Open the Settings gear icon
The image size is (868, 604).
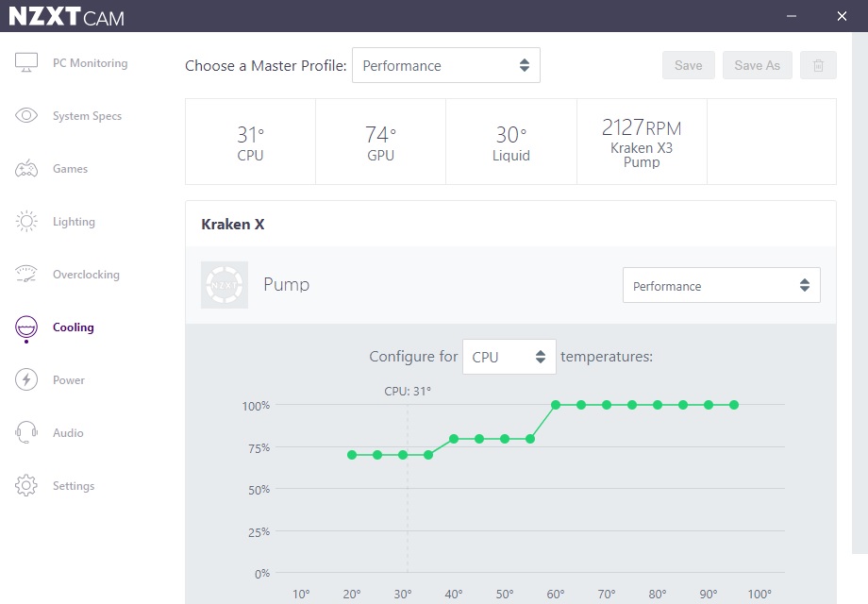pyautogui.click(x=26, y=485)
